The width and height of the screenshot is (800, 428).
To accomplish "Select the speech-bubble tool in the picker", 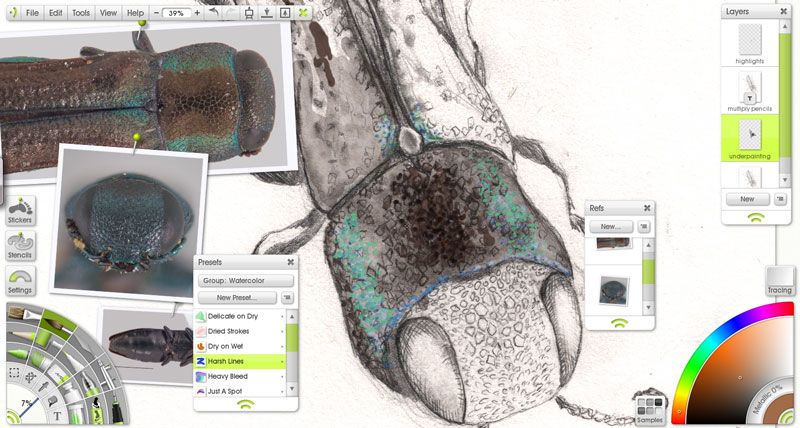I will tap(52, 401).
